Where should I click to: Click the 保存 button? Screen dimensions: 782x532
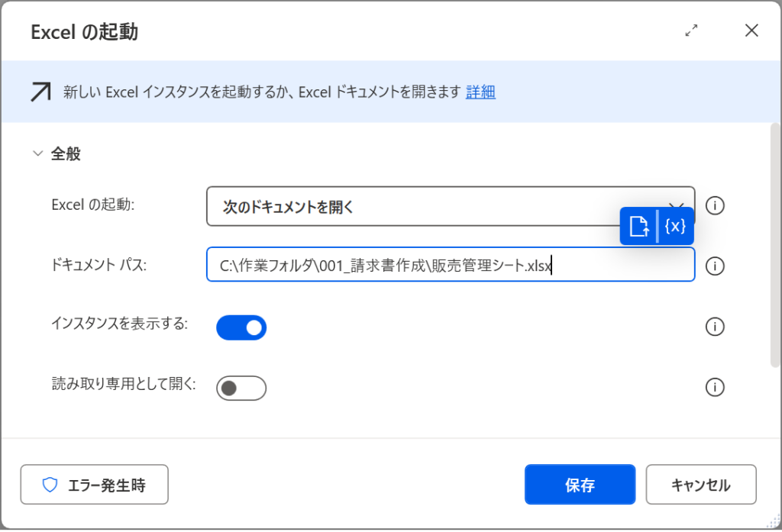coord(580,485)
